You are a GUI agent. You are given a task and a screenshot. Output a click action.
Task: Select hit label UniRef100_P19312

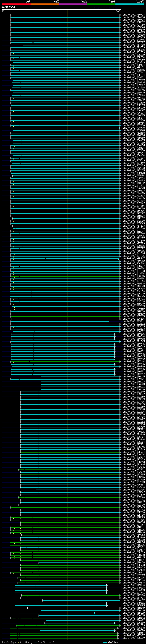[x=134, y=261]
